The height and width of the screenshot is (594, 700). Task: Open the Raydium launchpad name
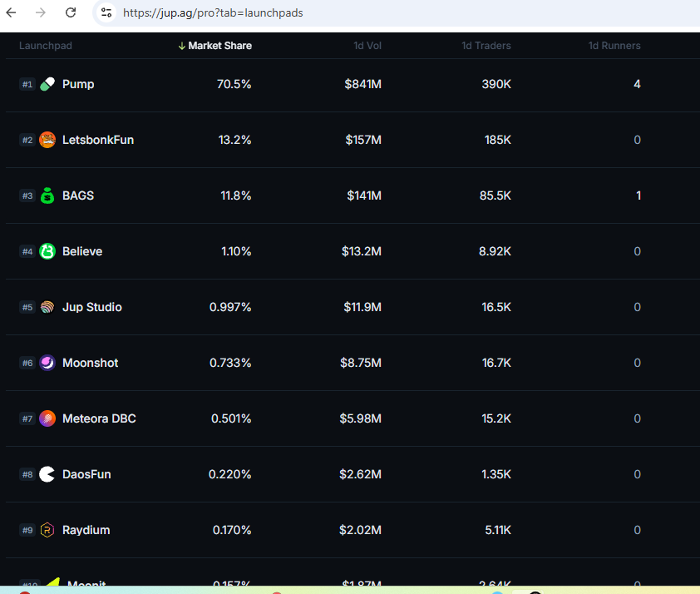click(86, 530)
